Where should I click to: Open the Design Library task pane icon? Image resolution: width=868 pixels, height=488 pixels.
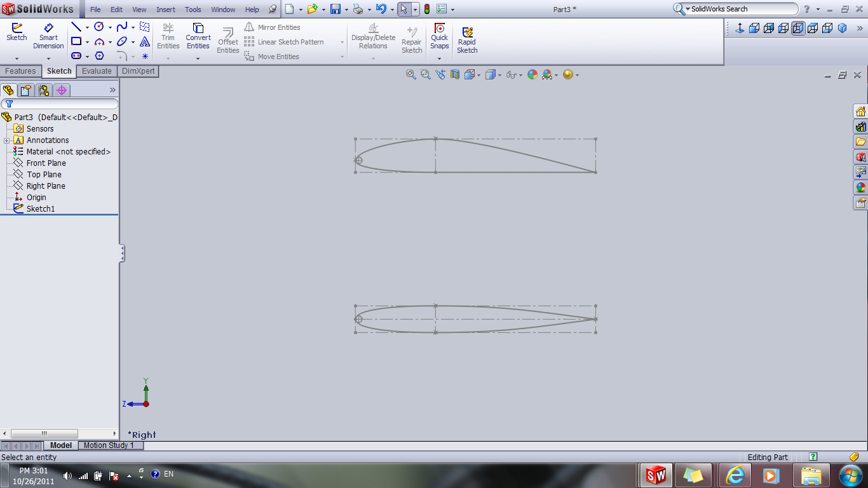(x=860, y=126)
